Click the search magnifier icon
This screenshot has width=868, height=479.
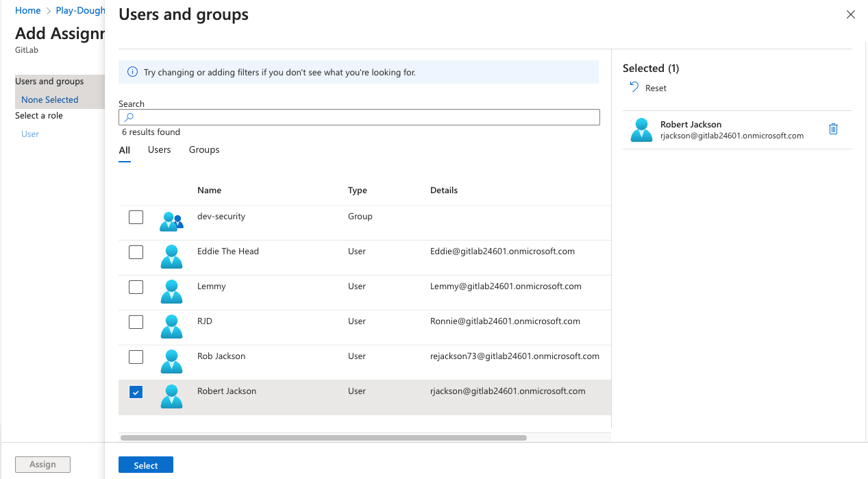pyautogui.click(x=129, y=117)
